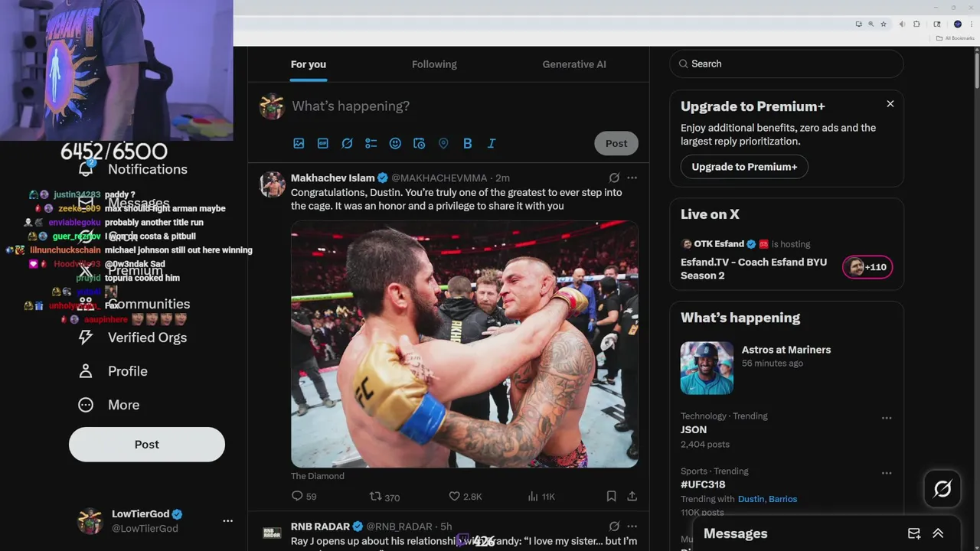The height and width of the screenshot is (551, 980).
Task: Open the browser profile avatar
Action: (x=957, y=24)
